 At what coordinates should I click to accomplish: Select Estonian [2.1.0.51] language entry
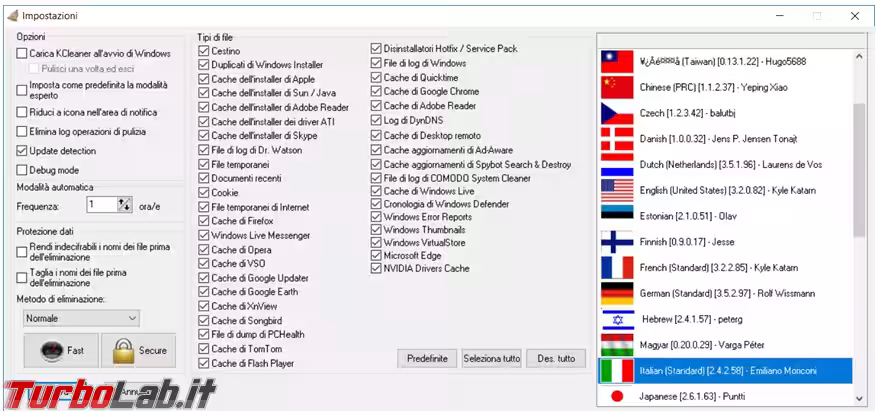click(726, 216)
